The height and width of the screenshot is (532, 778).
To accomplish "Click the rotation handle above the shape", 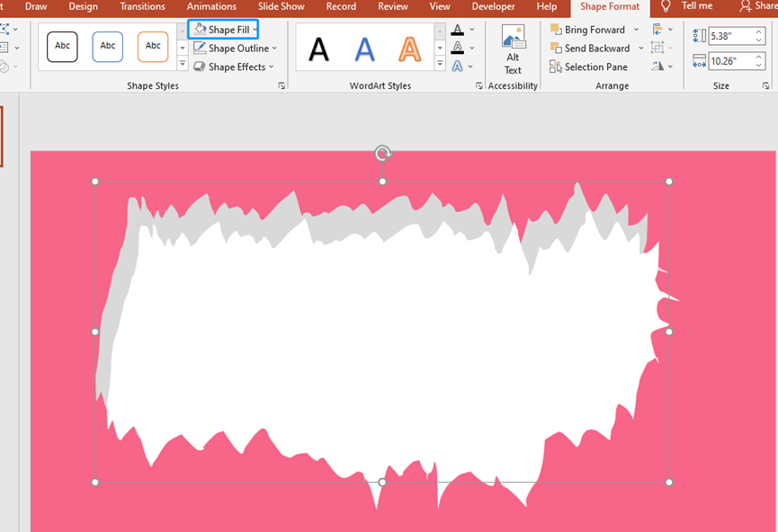I will tap(382, 153).
